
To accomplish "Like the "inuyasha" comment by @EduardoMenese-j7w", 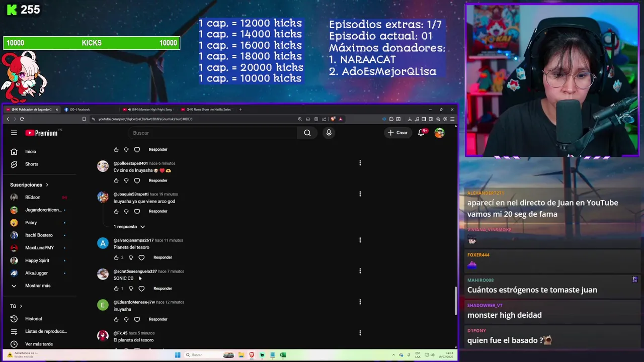I will 116,319.
